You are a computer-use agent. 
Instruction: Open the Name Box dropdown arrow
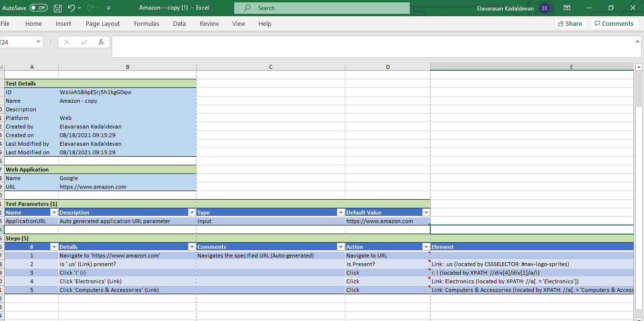38,42
